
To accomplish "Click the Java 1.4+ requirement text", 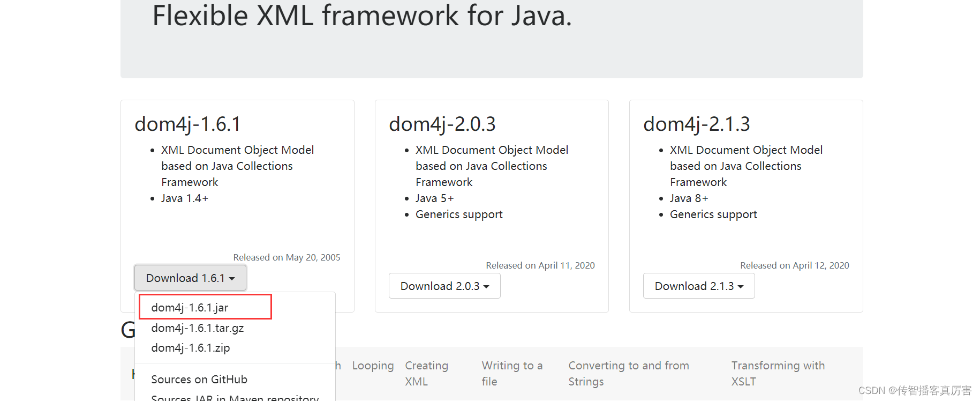I will [x=185, y=198].
